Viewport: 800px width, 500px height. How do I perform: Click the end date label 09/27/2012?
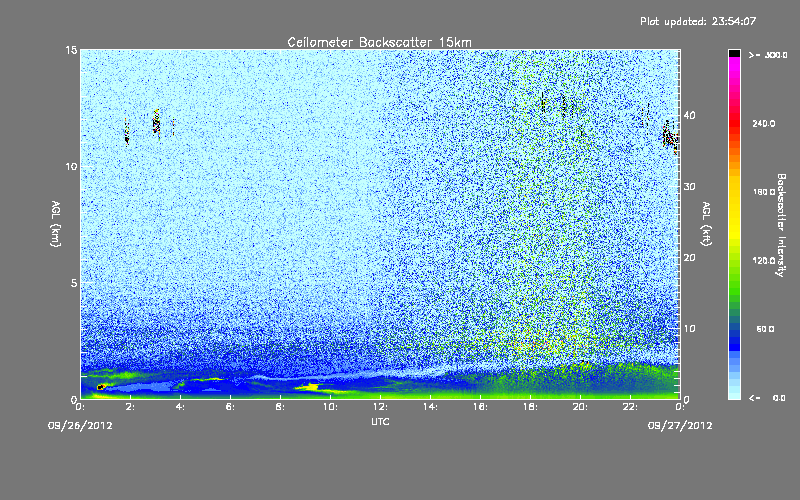(x=680, y=426)
